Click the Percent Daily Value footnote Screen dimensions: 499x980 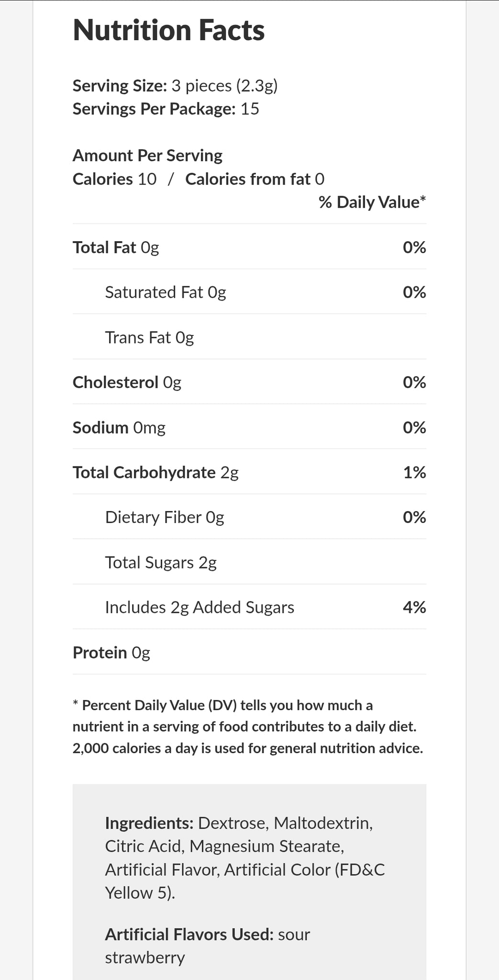click(x=248, y=726)
